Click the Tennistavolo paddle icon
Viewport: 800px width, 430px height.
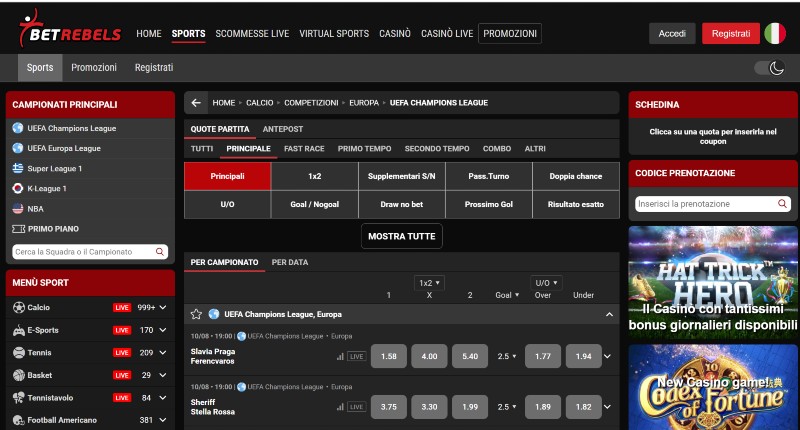pos(18,397)
